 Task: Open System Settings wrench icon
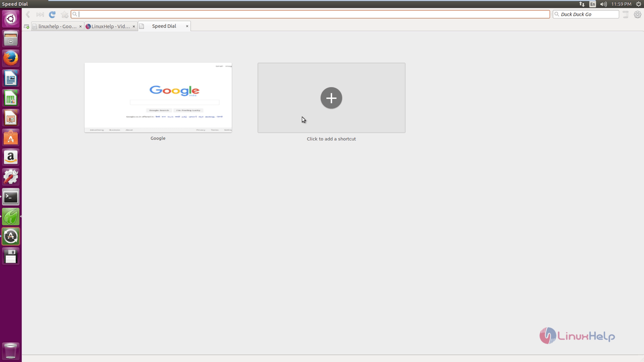(11, 177)
